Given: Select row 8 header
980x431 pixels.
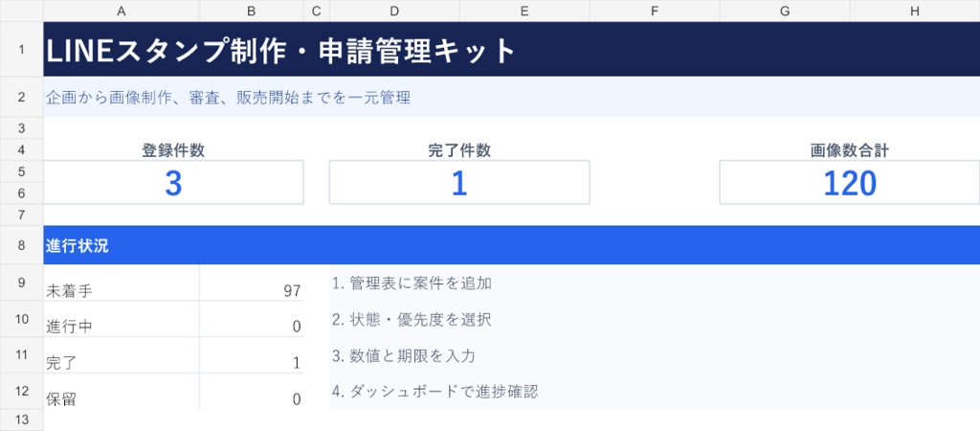Looking at the screenshot, I should coord(22,245).
